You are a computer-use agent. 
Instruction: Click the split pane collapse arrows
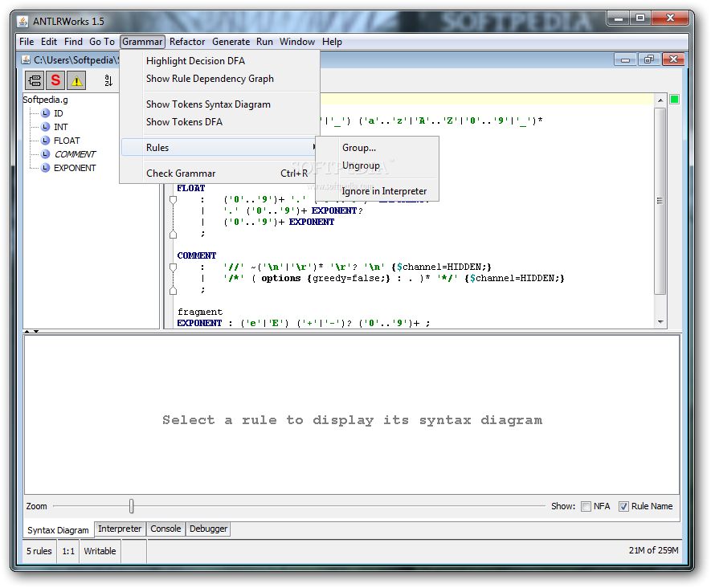pyautogui.click(x=31, y=332)
